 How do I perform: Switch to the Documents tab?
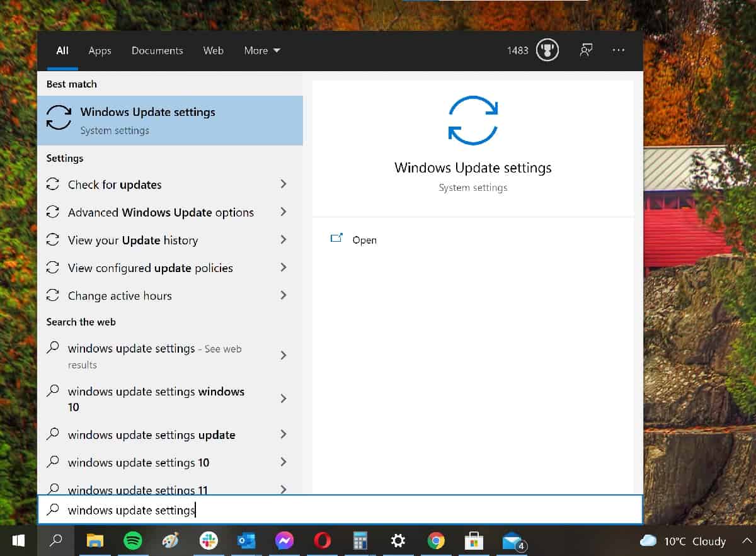click(x=157, y=50)
